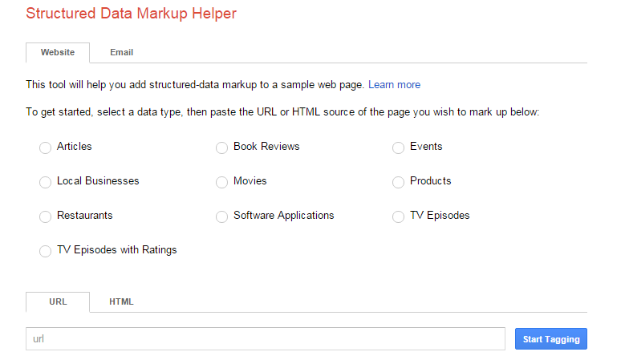Select the Movies data type
621x364 pixels.
click(x=221, y=183)
